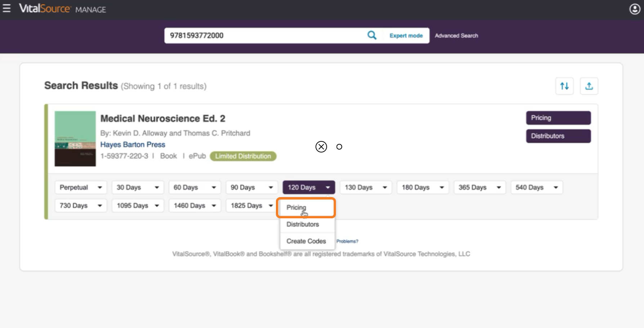Select Distributors in the 120 Days menu
The width and height of the screenshot is (644, 328).
click(x=307, y=224)
